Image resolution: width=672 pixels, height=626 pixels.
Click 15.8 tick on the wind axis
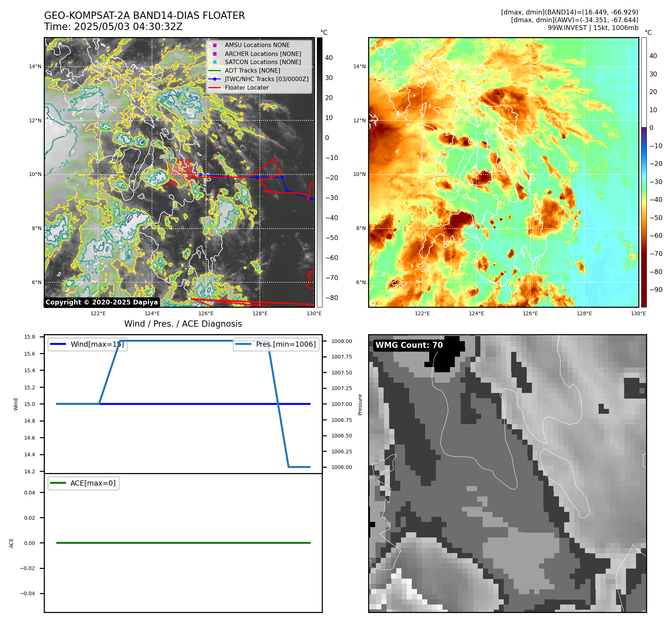coord(30,337)
